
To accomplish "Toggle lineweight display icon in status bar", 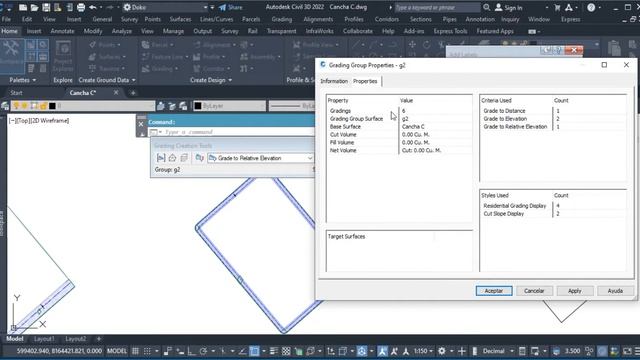I will pos(273,351).
